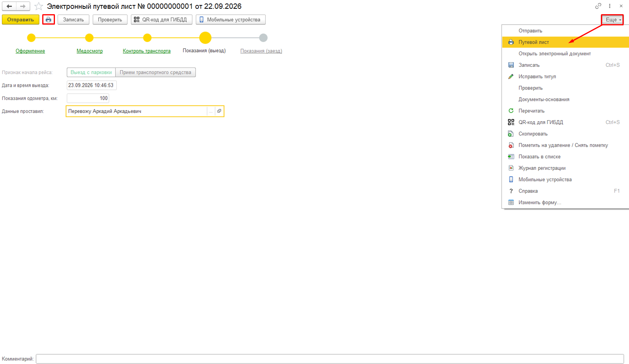Open Документы-основания menu item
The image size is (629, 364).
coord(565,99)
